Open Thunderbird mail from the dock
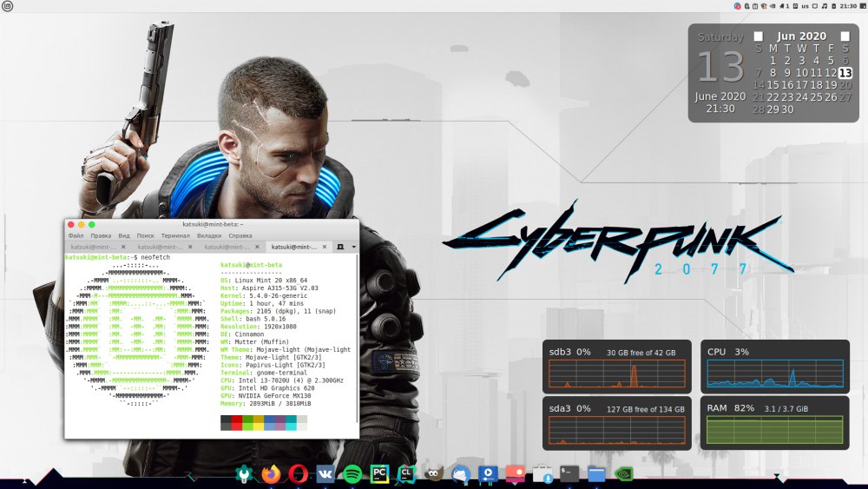 pos(461,474)
